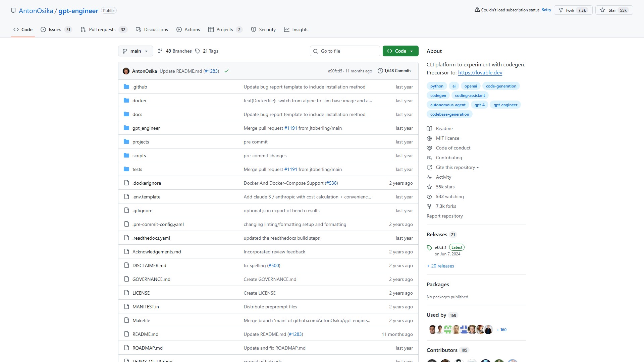Open the lovable.dev link
Viewport: 644px width, 362px height.
[x=480, y=73]
